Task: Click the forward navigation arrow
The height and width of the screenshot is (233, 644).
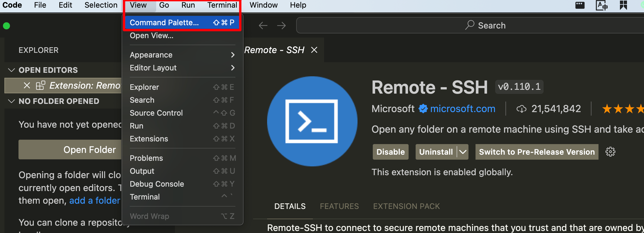Action: point(281,26)
